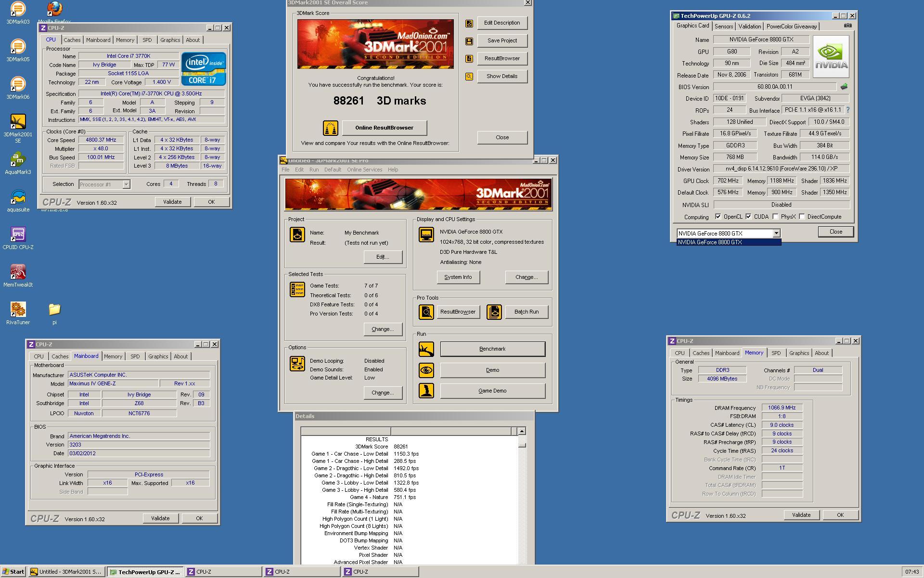The image size is (924, 578).
Task: Click Validate in the top CPU-Z window
Action: pos(172,202)
